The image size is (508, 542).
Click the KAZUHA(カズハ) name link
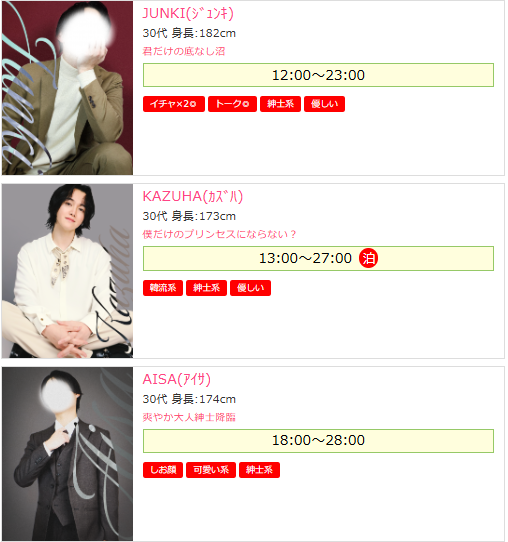(193, 196)
